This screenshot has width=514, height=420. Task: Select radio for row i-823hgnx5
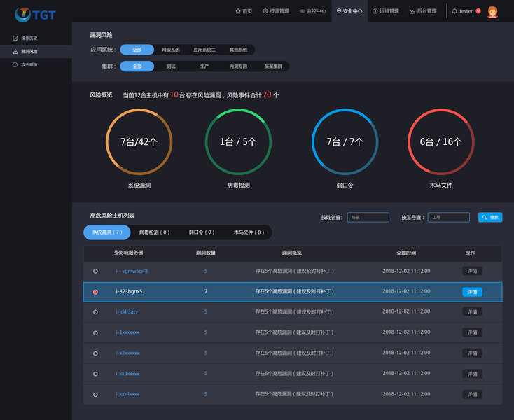[95, 292]
